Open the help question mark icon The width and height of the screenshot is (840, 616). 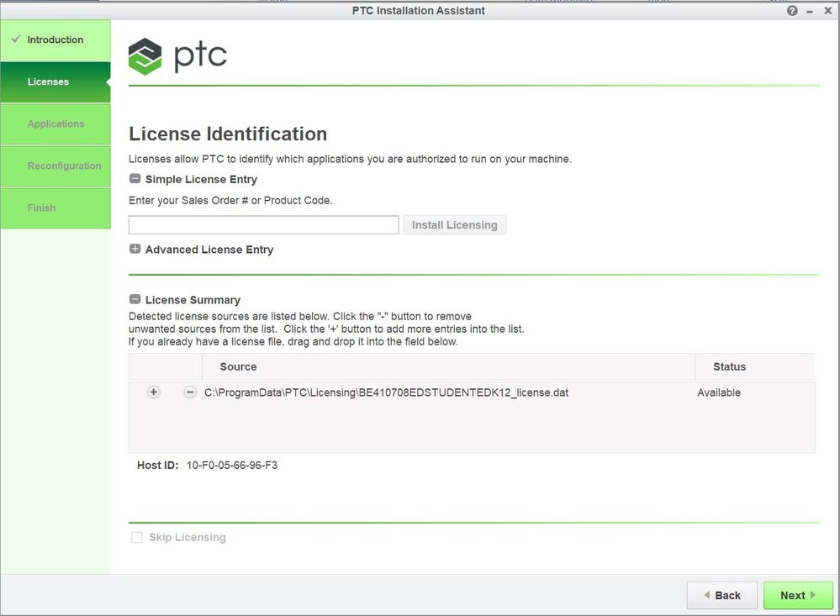(x=792, y=11)
